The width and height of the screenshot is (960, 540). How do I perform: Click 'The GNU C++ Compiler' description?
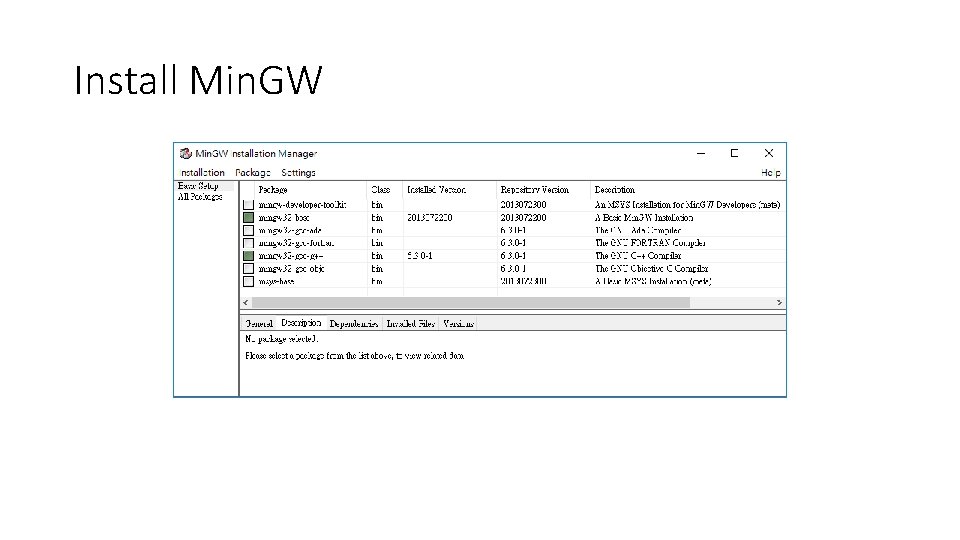[x=638, y=256]
